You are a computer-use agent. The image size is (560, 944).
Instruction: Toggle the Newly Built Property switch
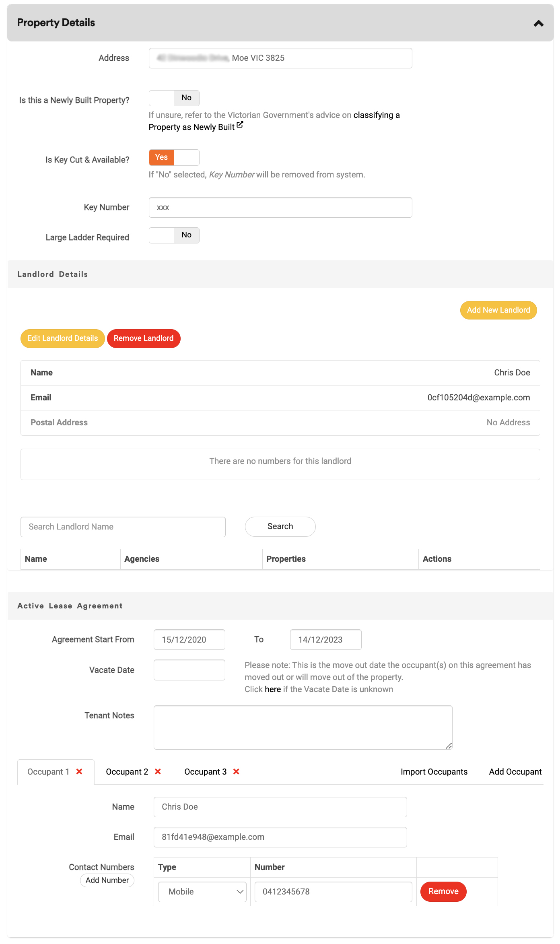(x=174, y=98)
